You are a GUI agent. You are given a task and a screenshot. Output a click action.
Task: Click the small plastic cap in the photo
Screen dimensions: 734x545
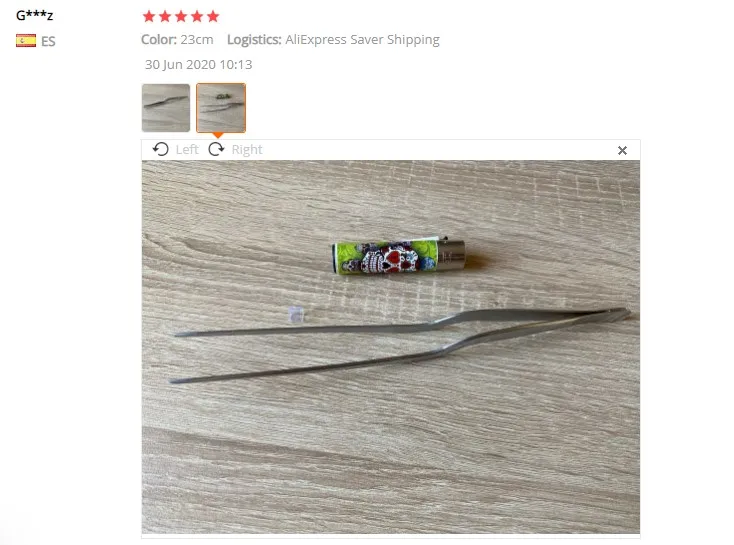click(x=295, y=314)
